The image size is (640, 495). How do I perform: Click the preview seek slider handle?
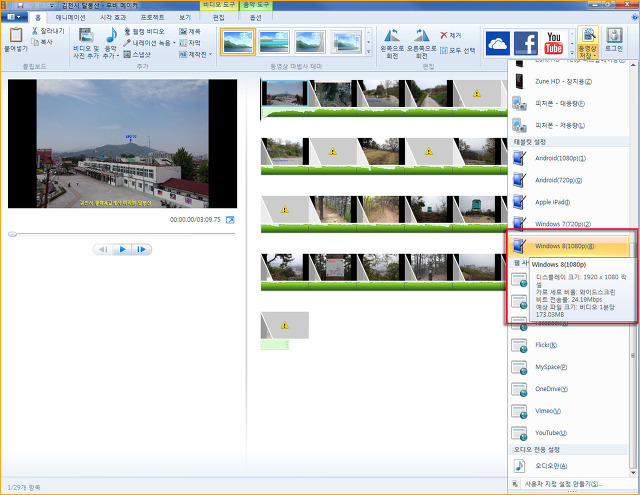12,234
